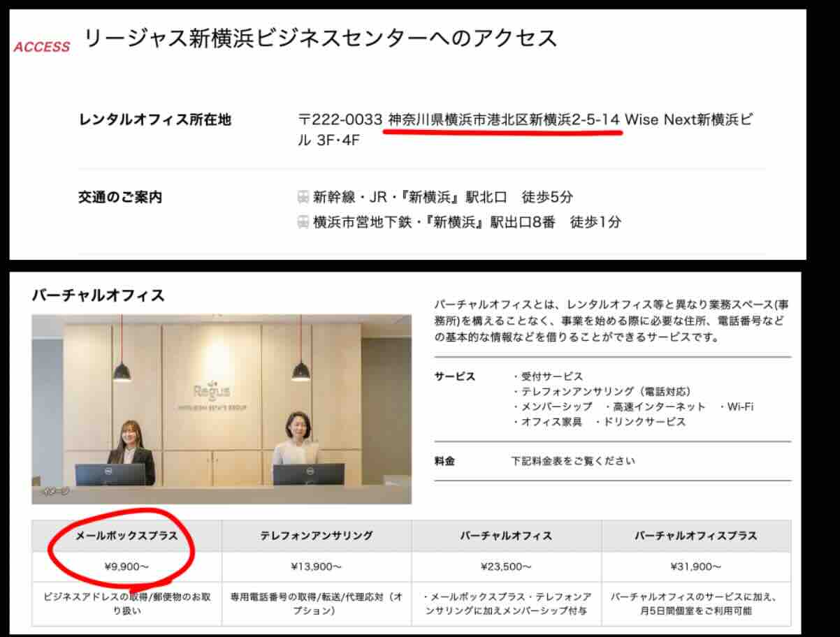This screenshot has width=840, height=637.
Task: Click the 交通のご案内 label
Action: (x=120, y=198)
